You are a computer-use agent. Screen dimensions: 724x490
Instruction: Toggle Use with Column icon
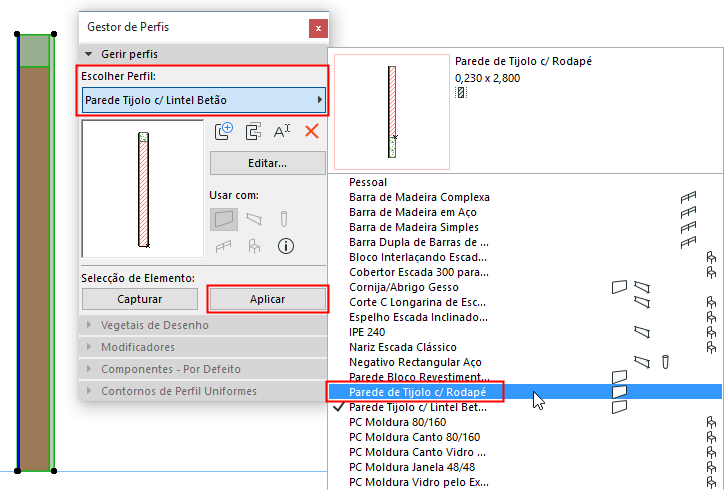click(284, 219)
